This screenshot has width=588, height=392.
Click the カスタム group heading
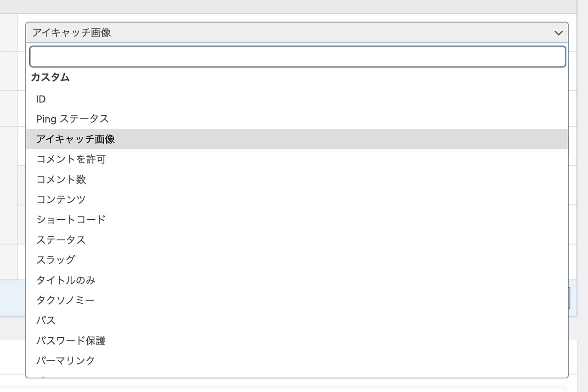(50, 78)
